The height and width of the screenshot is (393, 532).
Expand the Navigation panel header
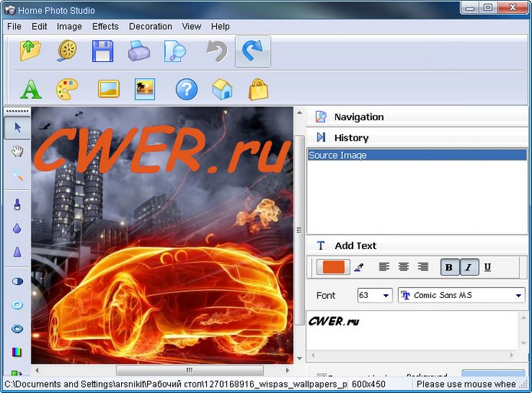[x=359, y=117]
